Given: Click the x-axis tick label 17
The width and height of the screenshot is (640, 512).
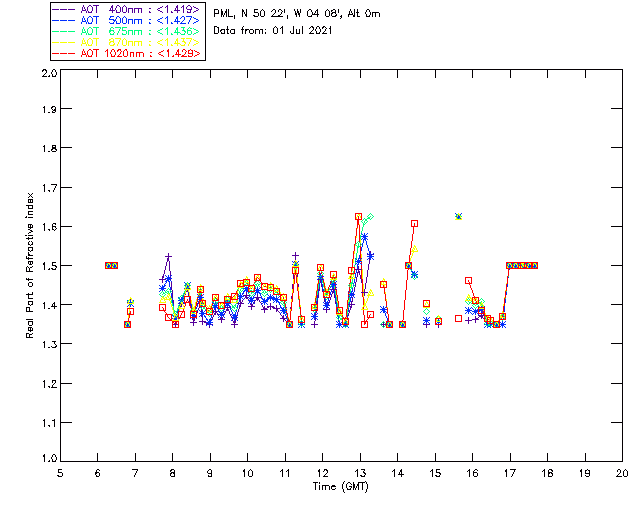Looking at the screenshot, I should (510, 473).
